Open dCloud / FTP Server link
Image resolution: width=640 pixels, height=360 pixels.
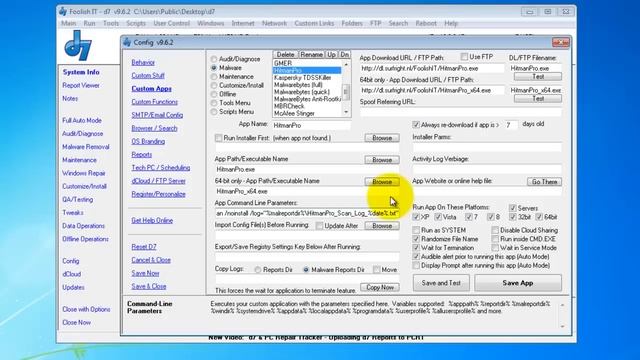(x=158, y=181)
